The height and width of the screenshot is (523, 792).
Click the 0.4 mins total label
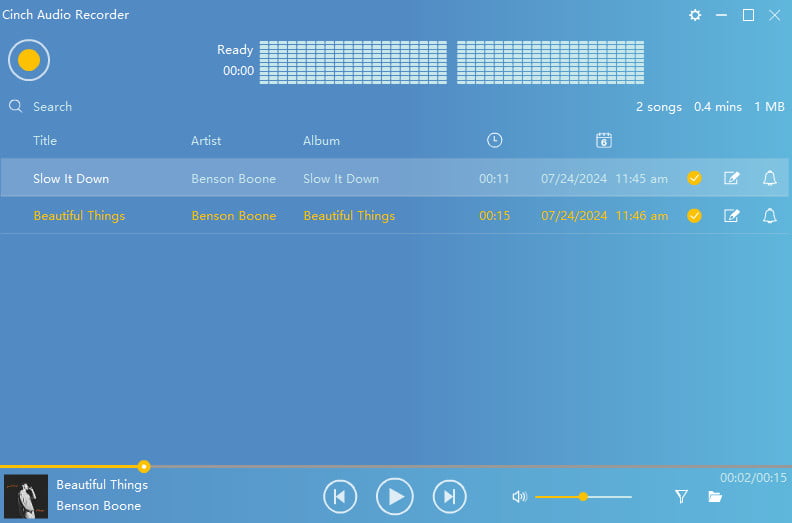pos(718,107)
